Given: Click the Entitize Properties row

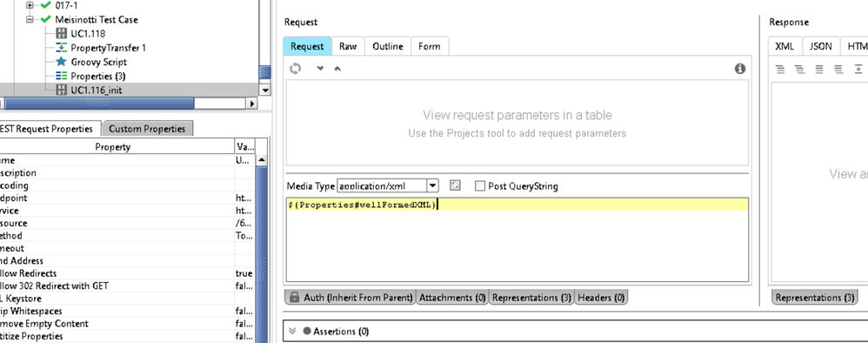Looking at the screenshot, I should (x=127, y=336).
